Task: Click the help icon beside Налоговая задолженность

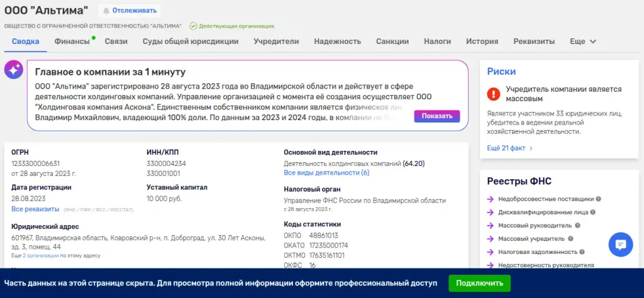Action: 582,251
